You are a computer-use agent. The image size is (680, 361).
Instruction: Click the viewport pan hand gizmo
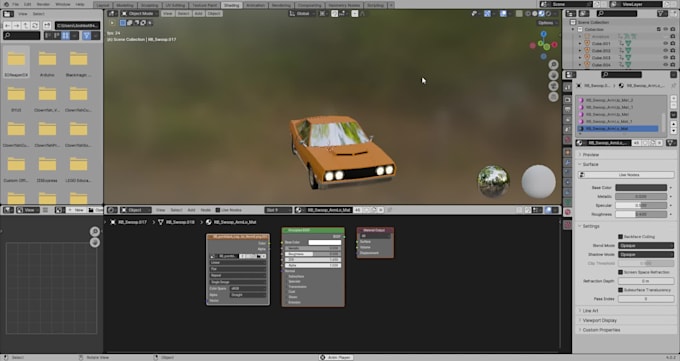tap(553, 75)
